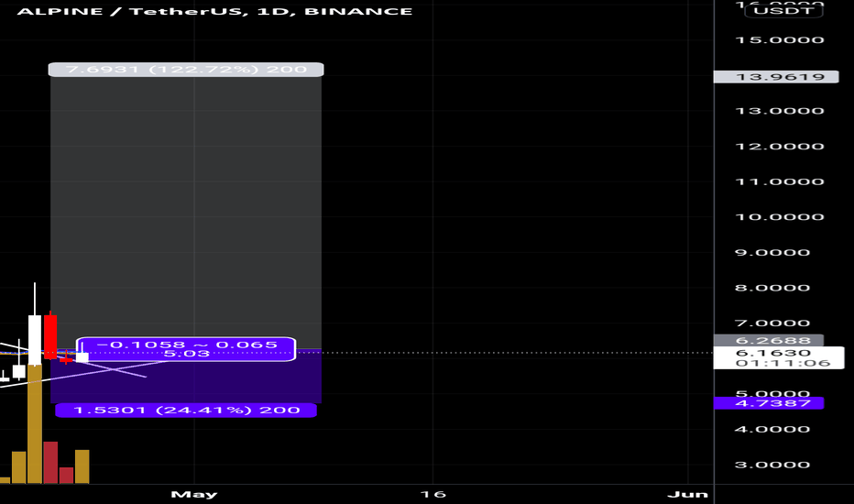Click the tallest red volume bar
The height and width of the screenshot is (504, 854).
click(x=50, y=463)
